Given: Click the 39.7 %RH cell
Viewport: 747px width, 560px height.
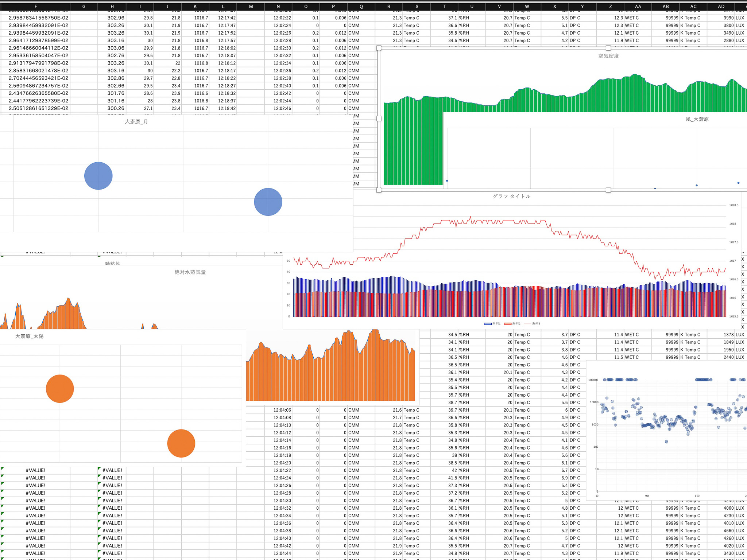Looking at the screenshot, I should 444,410.
